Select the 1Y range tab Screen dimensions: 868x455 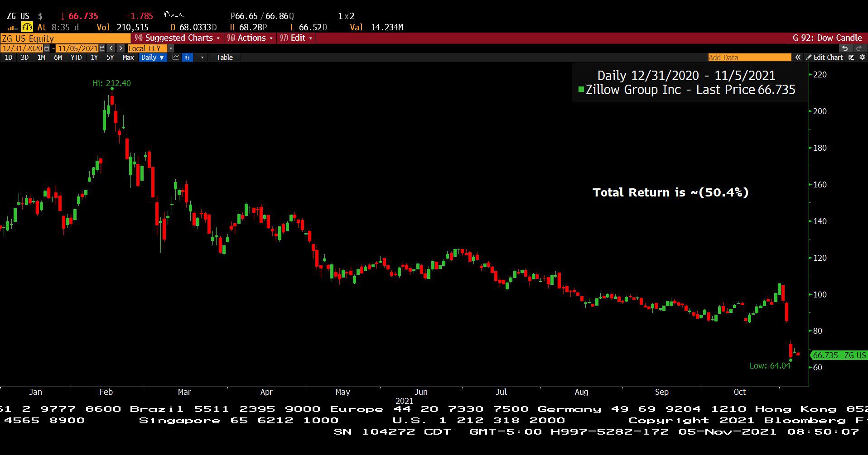[94, 57]
